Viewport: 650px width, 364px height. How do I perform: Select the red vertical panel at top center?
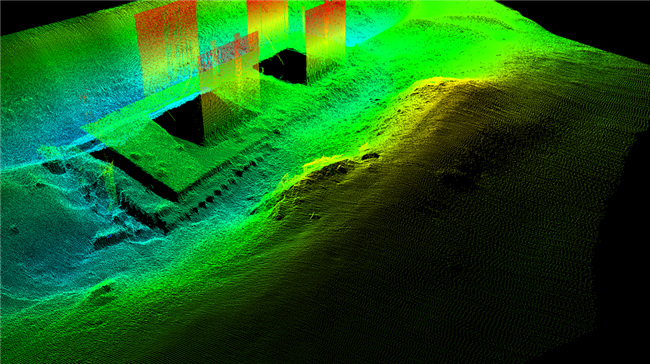click(x=267, y=19)
